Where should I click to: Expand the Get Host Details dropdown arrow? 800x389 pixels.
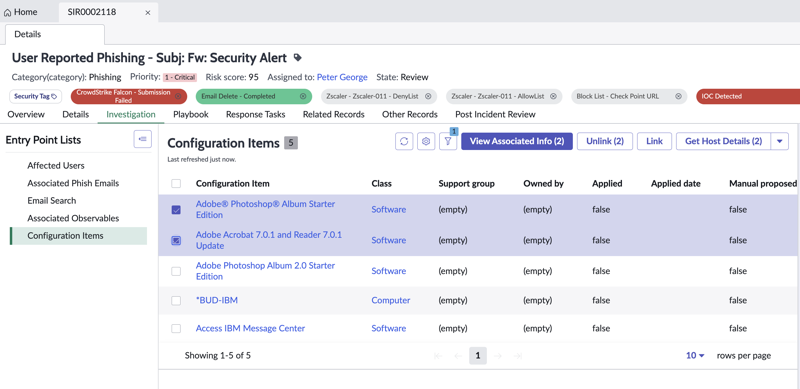pyautogui.click(x=780, y=141)
